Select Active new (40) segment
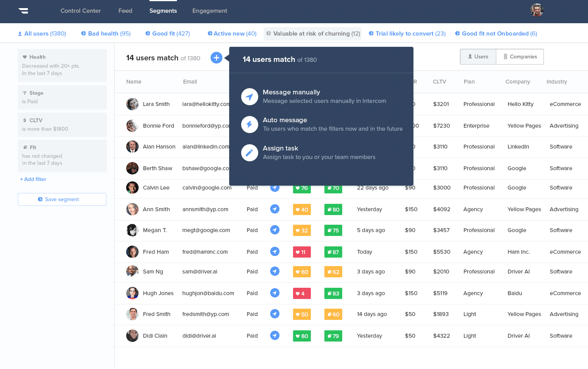 (x=232, y=34)
